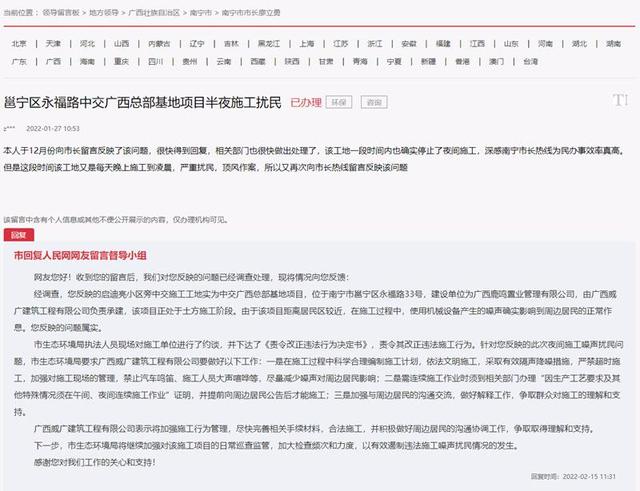Click the red 回复 label
This screenshot has width=640, height=491.
[19, 235]
